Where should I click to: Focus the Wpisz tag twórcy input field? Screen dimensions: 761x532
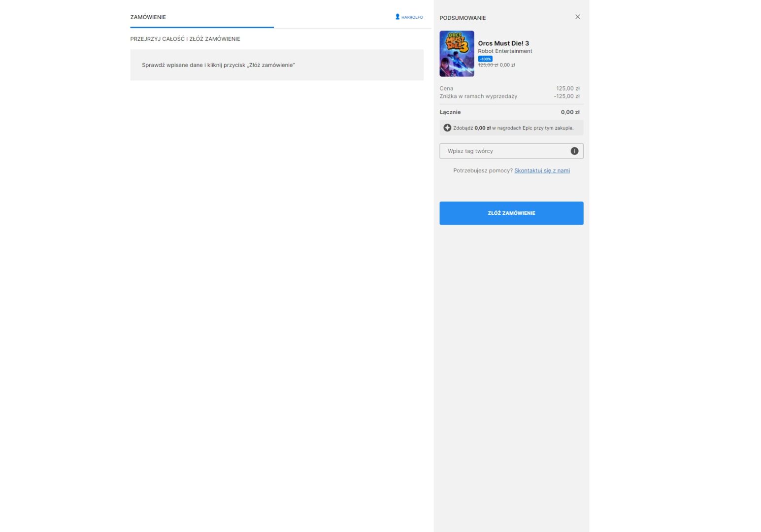[x=505, y=151]
